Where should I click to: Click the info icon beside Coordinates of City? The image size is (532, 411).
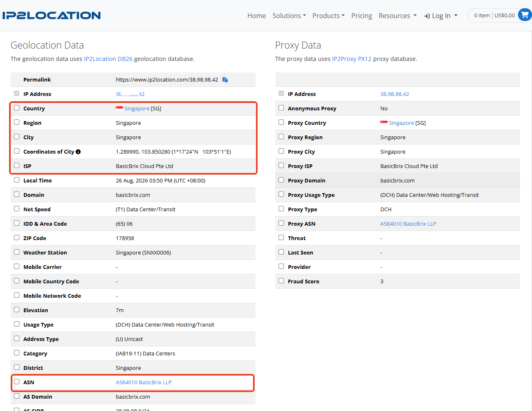pos(78,152)
